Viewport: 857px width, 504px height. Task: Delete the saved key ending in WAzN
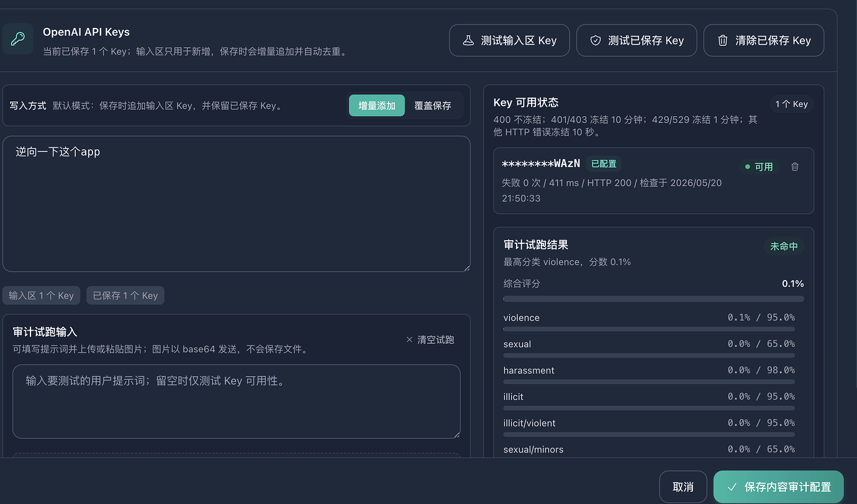pos(795,166)
